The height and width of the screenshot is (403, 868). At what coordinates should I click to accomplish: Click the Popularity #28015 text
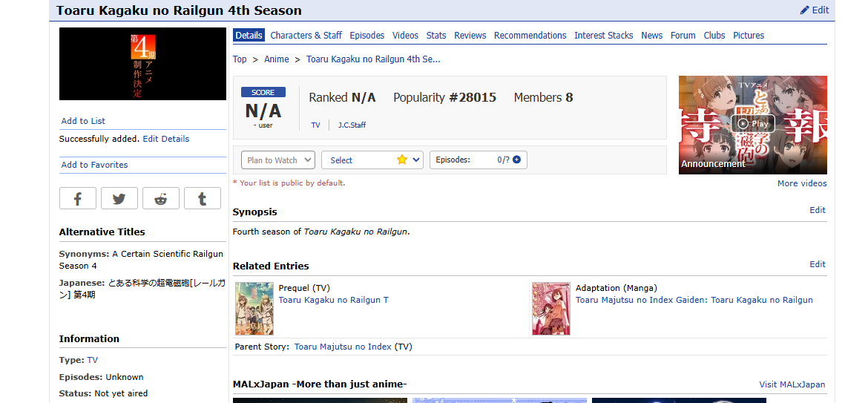tap(444, 98)
